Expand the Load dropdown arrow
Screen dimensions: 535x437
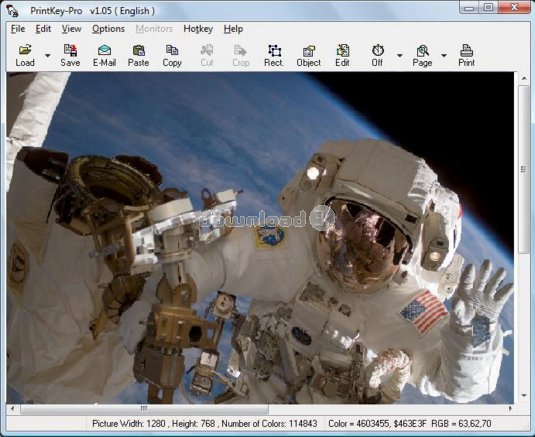(48, 55)
